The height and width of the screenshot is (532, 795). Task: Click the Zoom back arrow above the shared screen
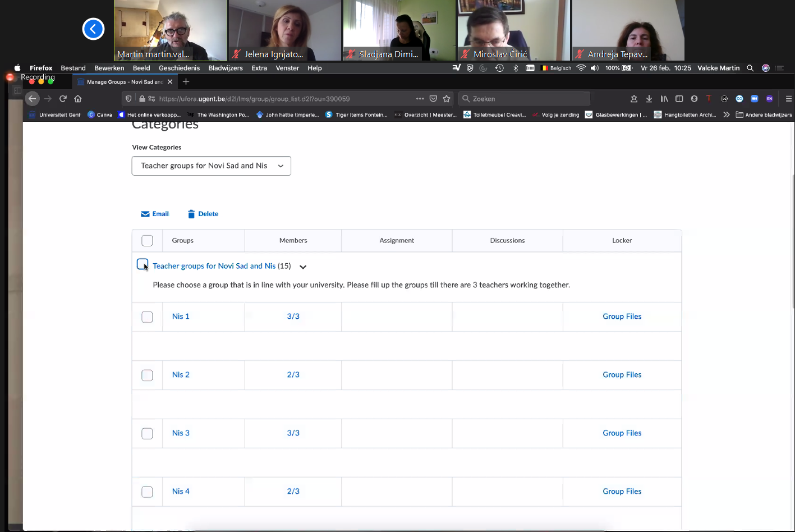click(x=93, y=29)
